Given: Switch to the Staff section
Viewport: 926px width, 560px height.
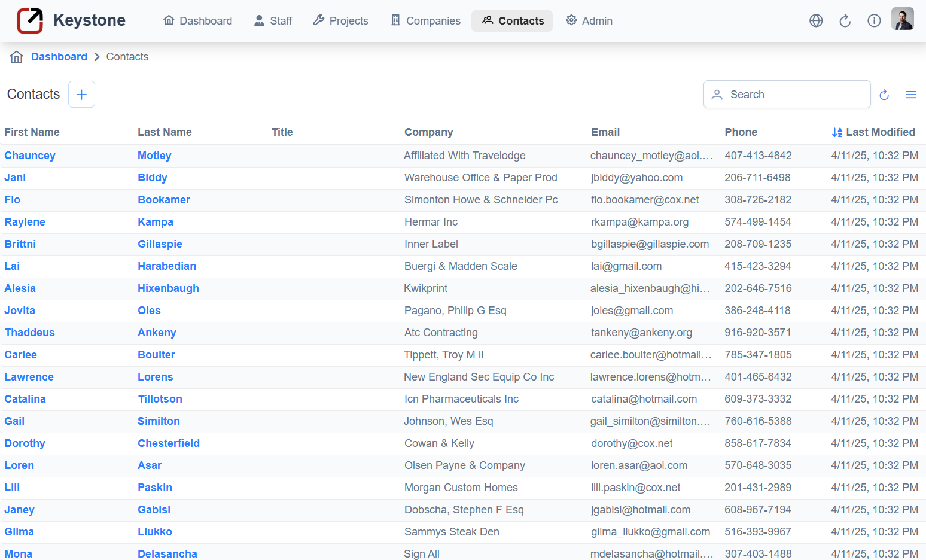Looking at the screenshot, I should click(x=273, y=21).
